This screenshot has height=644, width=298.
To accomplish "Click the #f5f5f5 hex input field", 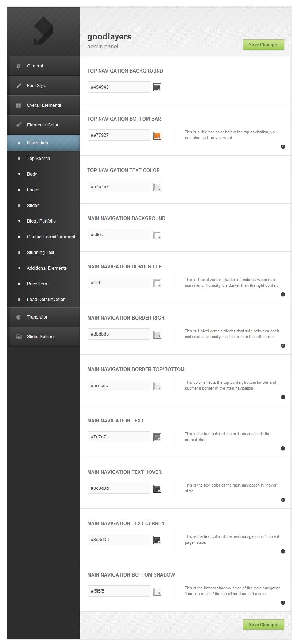I will click(119, 591).
